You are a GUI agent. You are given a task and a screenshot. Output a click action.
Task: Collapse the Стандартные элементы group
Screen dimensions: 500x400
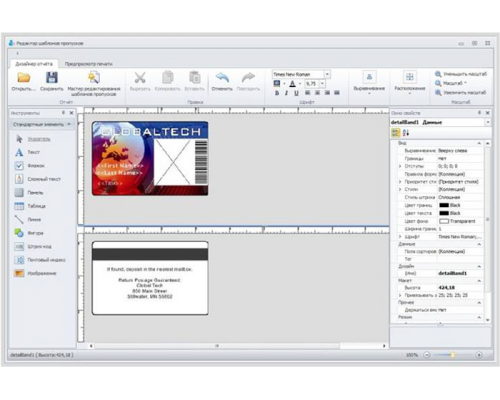[69, 124]
